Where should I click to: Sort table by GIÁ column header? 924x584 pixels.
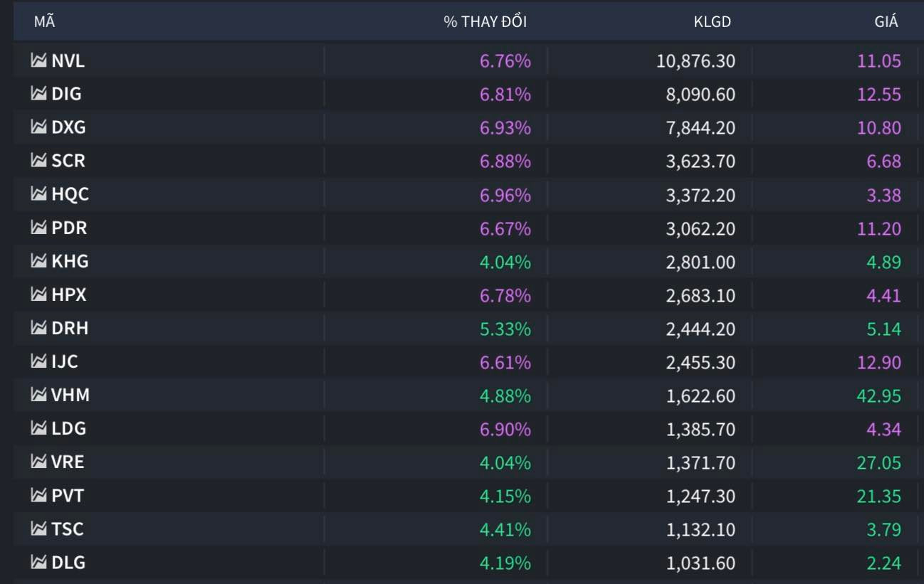[886, 21]
